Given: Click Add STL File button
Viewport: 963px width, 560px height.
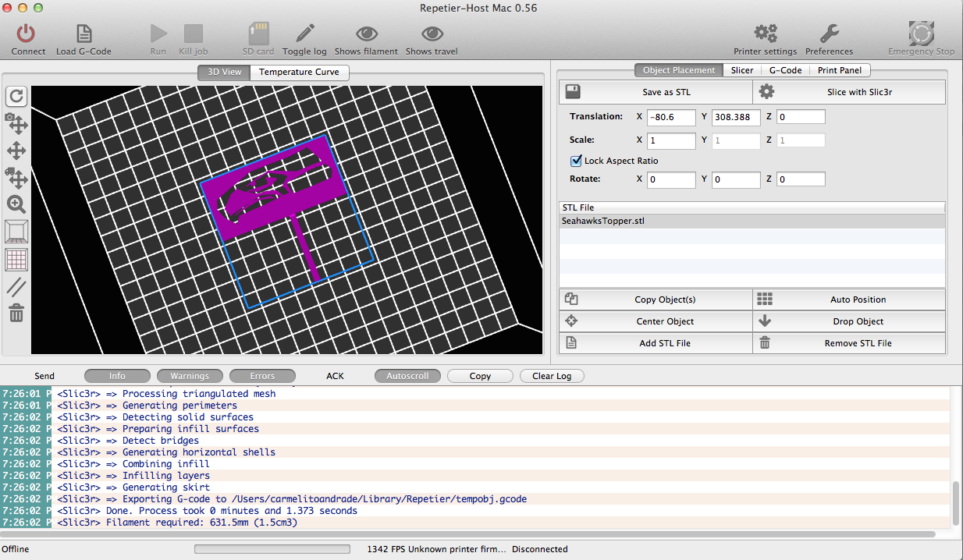Looking at the screenshot, I should (656, 343).
